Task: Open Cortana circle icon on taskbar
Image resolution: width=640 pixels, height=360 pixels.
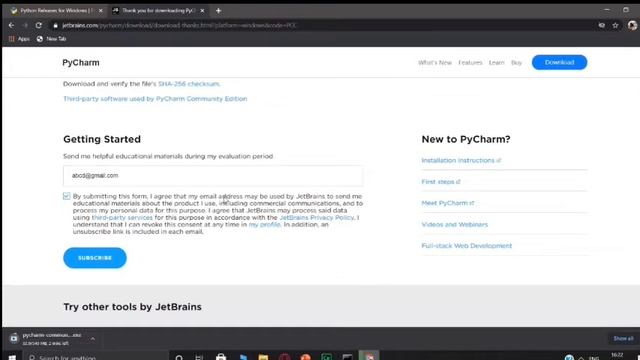Action: click(179, 358)
